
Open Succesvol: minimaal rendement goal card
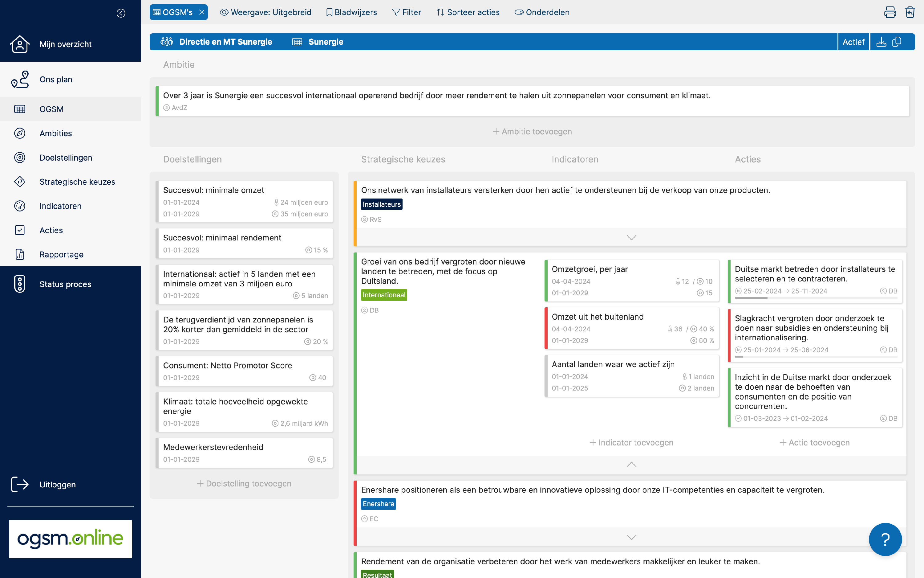[x=244, y=243]
